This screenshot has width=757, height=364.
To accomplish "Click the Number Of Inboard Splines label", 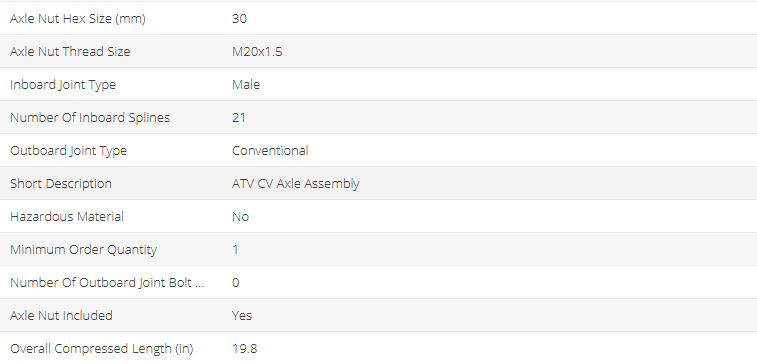I will click(x=90, y=118).
